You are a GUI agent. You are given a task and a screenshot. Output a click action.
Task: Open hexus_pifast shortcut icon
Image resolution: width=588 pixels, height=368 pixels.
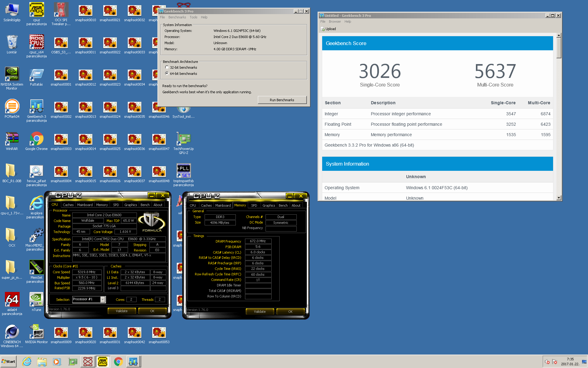36,175
